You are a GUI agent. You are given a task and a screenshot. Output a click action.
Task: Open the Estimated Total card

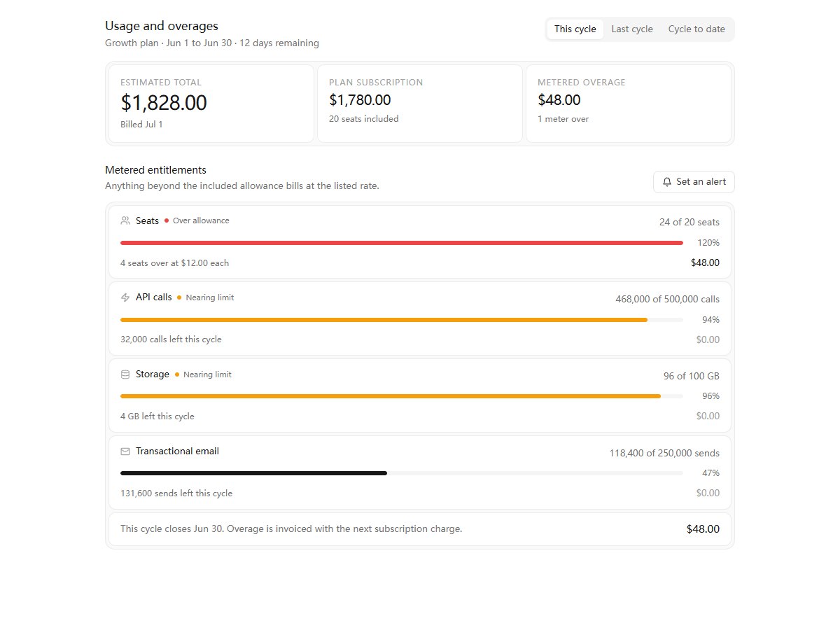[x=211, y=104]
